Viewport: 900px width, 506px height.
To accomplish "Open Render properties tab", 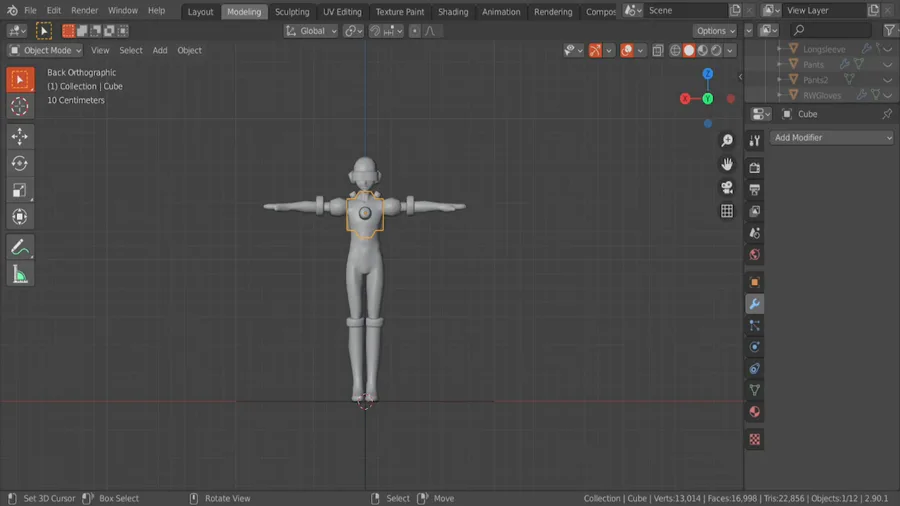I will (755, 168).
